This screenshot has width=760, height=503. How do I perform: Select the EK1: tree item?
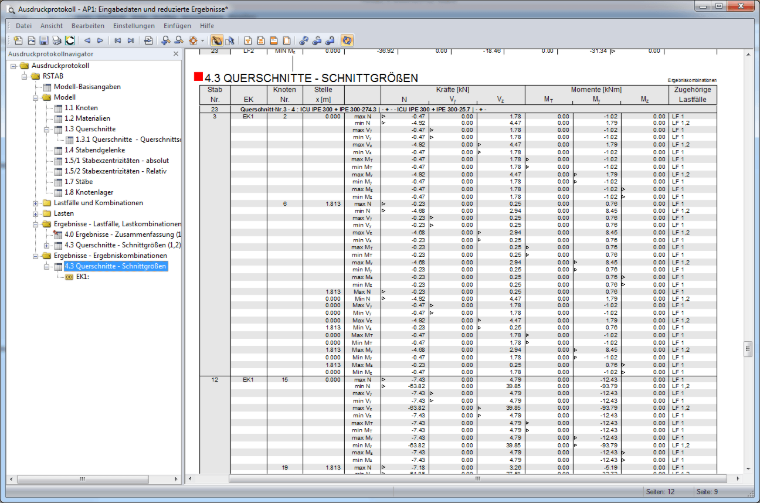[82, 277]
